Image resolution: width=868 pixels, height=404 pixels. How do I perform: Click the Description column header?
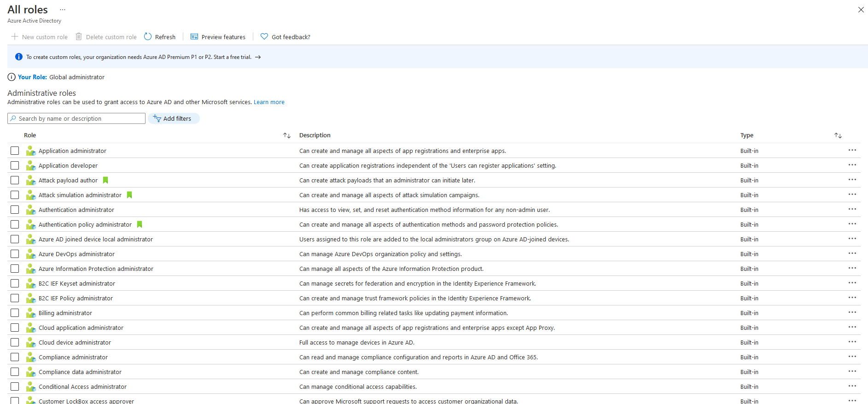(315, 135)
